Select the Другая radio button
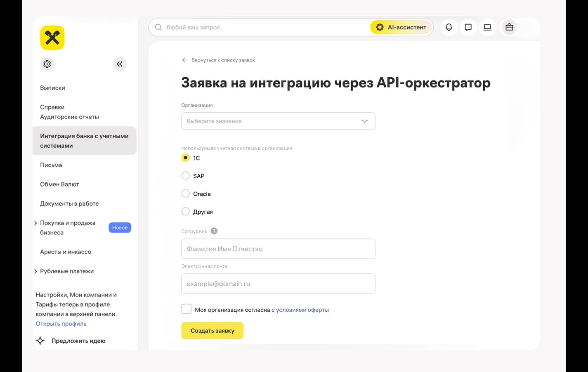 186,211
